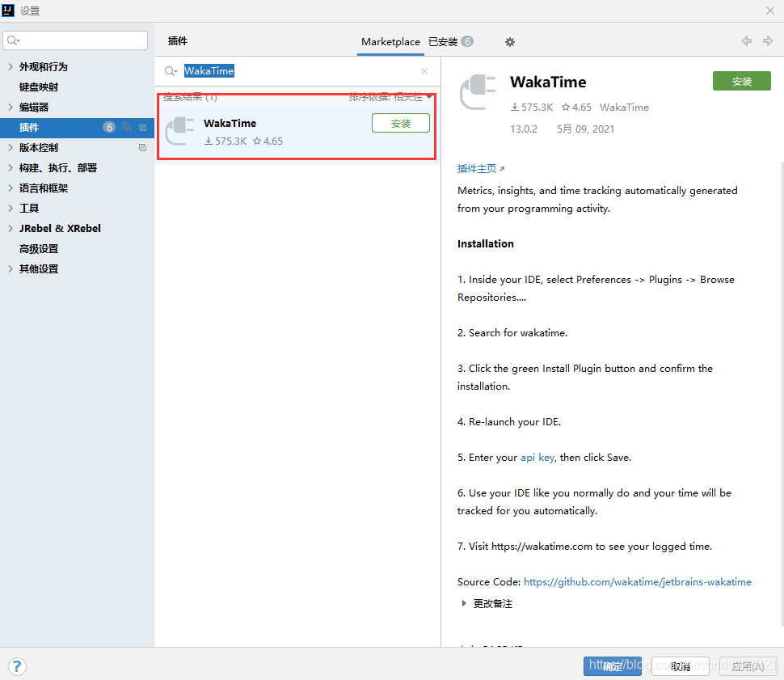Click the installed count badge 6 on tab
Viewport: 784px width, 680px height.
click(x=467, y=41)
